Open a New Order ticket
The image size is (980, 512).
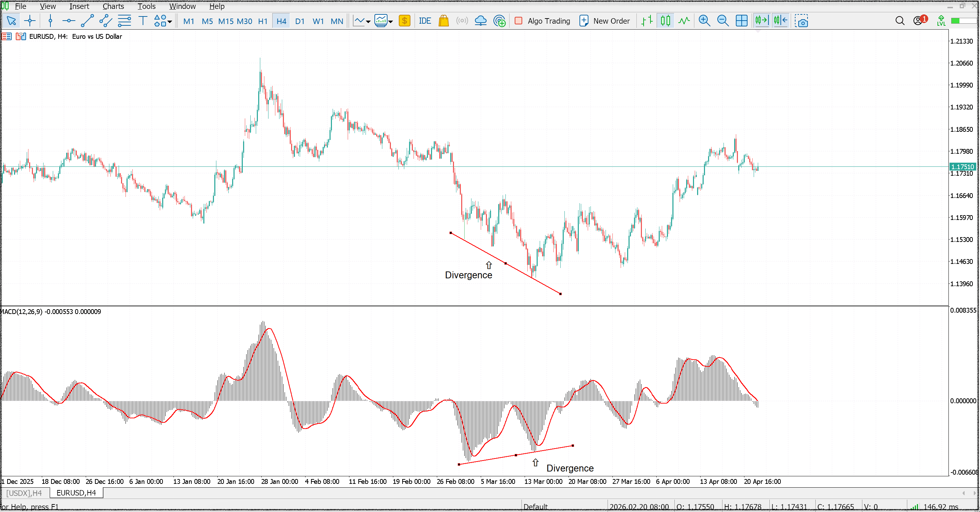[605, 21]
